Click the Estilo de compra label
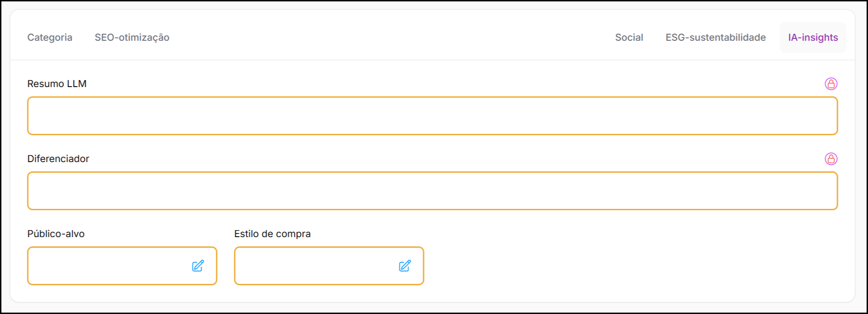Screen dimensions: 868x314 (272, 234)
